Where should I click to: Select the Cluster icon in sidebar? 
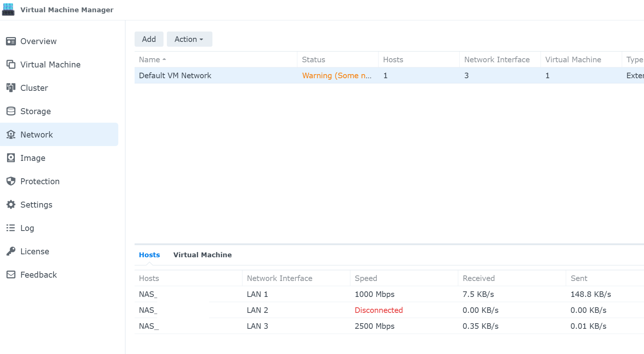[11, 88]
